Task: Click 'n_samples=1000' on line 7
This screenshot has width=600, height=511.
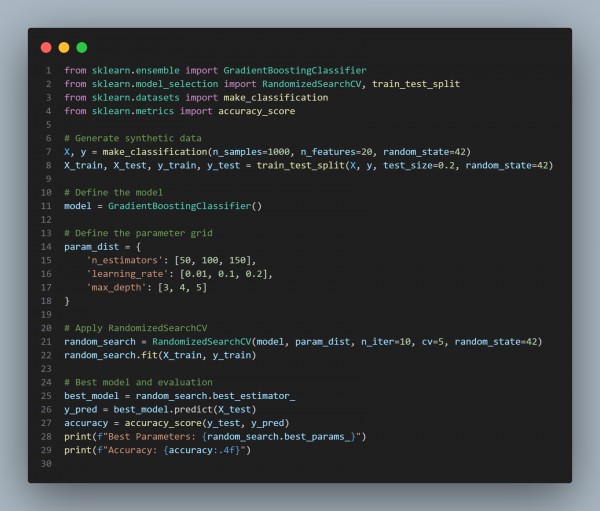Action: [251, 152]
